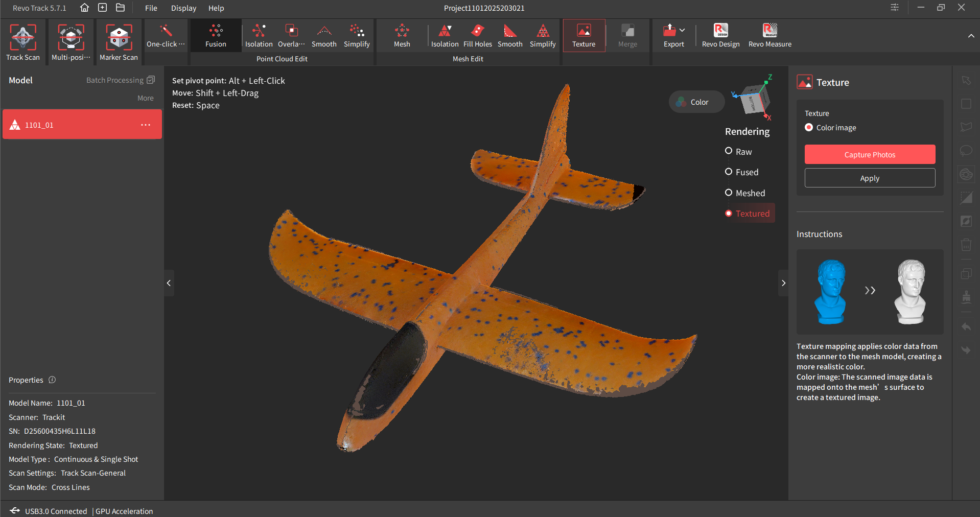
Task: Expand the Export dropdown arrow
Action: (x=683, y=30)
